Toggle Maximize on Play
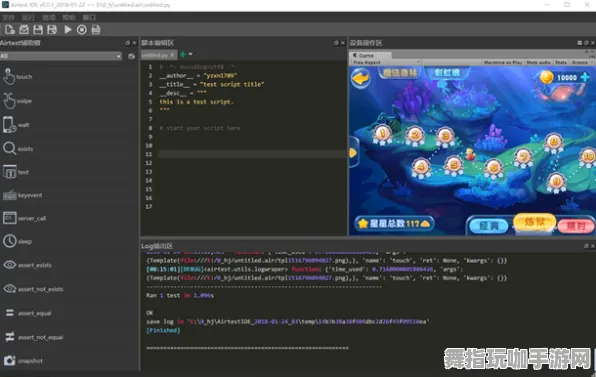Screen dimensions: 596x377 [503, 62]
